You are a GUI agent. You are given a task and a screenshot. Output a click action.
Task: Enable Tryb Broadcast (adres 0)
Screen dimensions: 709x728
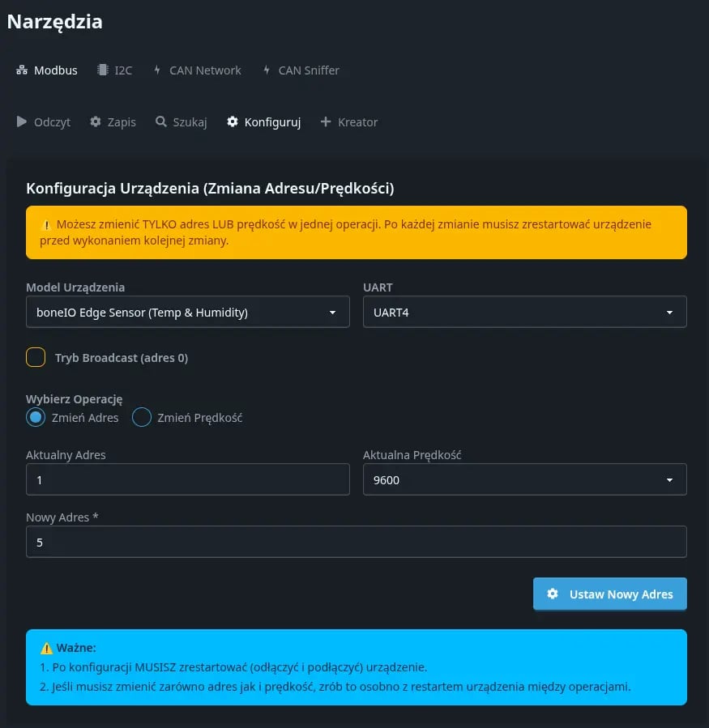[x=36, y=357]
